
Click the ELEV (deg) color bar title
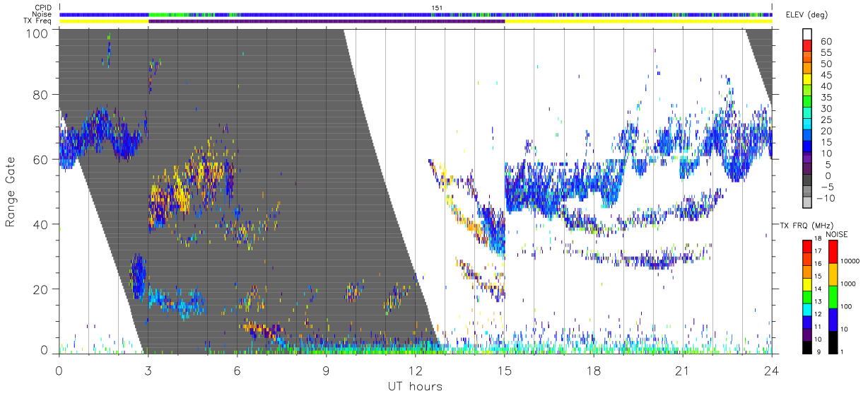pos(807,15)
